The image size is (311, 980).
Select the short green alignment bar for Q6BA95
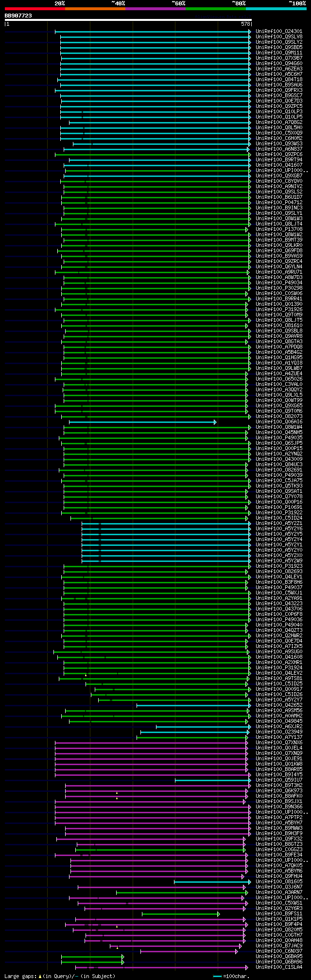(92, 957)
